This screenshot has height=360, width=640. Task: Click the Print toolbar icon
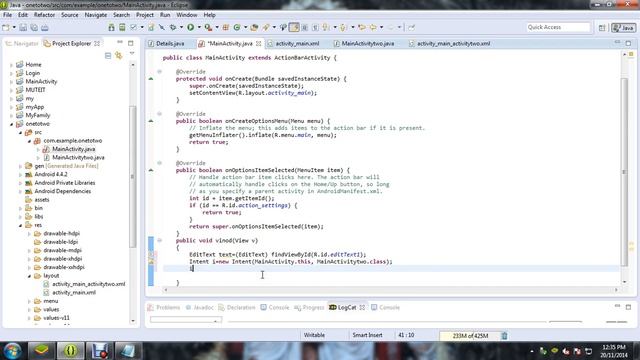44,27
